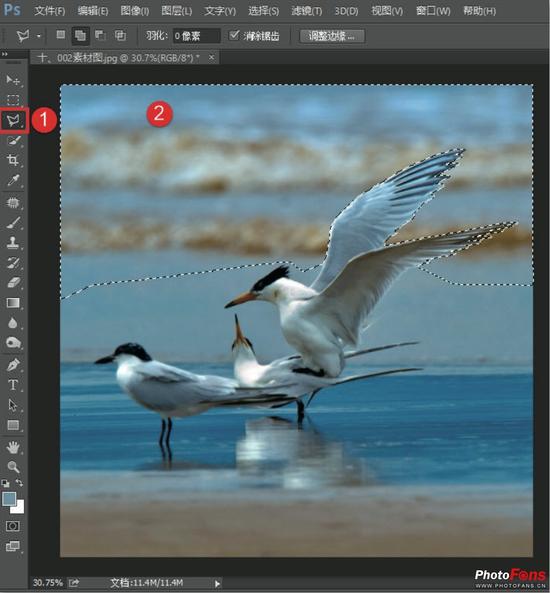Viewport: 550px width, 593px height.
Task: Select the Gradient tool
Action: click(x=13, y=303)
